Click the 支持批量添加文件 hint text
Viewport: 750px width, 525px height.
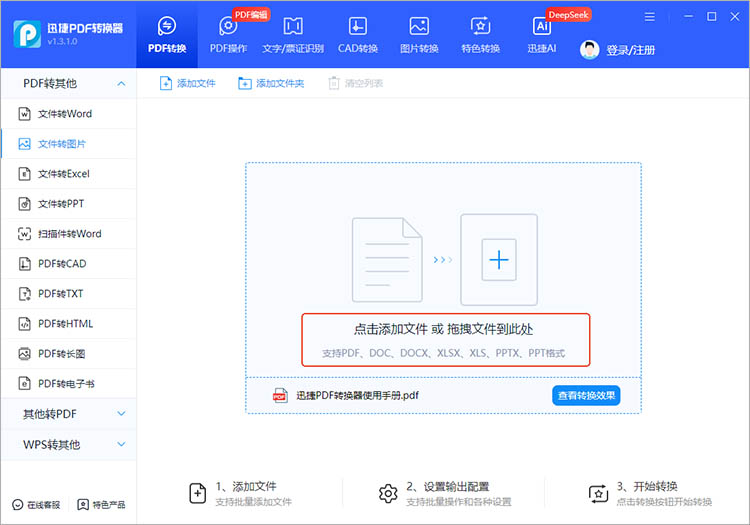pyautogui.click(x=254, y=502)
